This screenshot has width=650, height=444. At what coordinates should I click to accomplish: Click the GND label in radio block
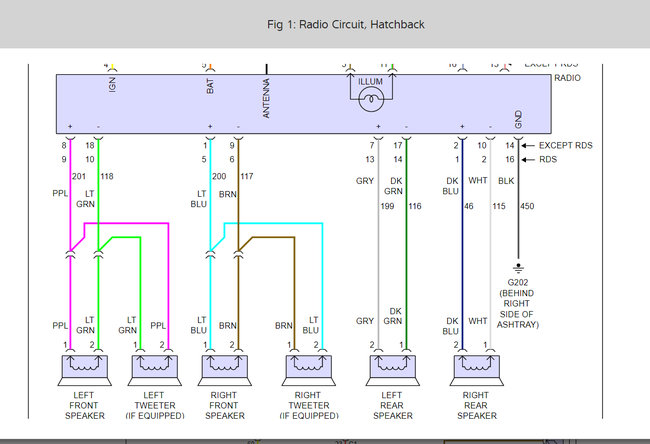tap(518, 119)
